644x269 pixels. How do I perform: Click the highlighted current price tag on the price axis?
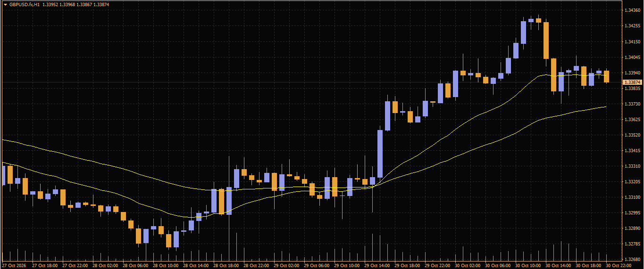[633, 82]
